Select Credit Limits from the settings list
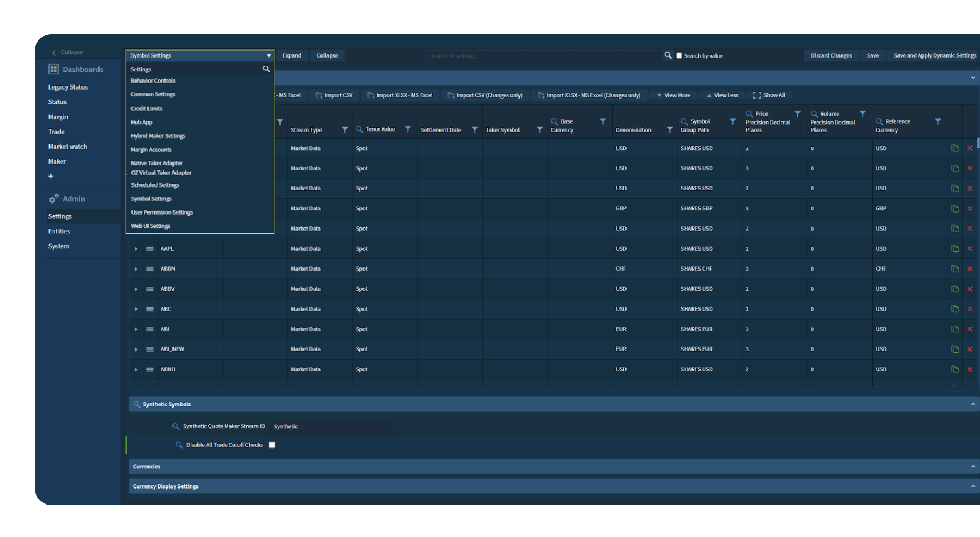The height and width of the screenshot is (537, 980). point(146,108)
